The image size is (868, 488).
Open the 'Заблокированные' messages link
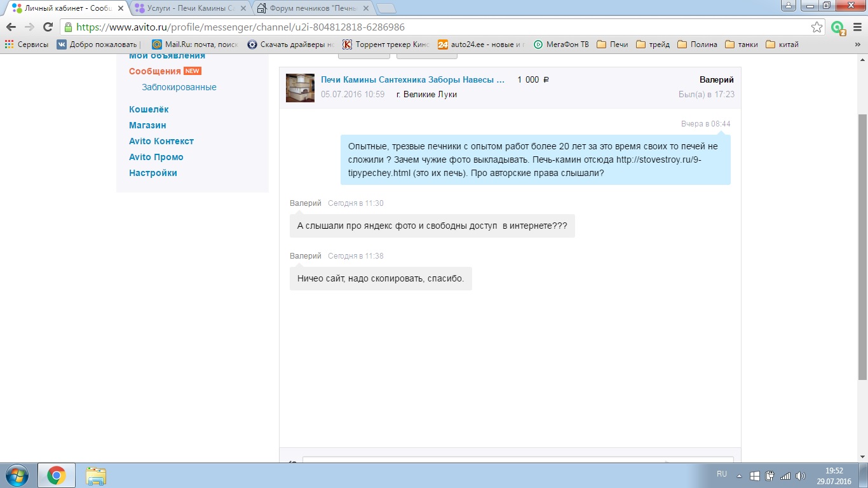click(179, 87)
